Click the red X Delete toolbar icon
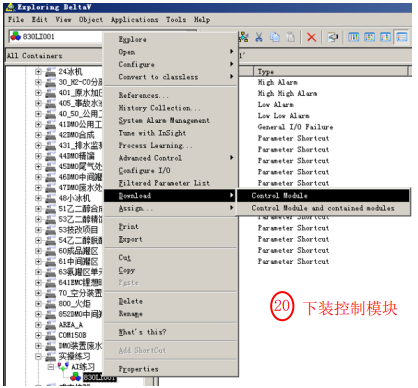This screenshot has height=388, width=418. [311, 37]
